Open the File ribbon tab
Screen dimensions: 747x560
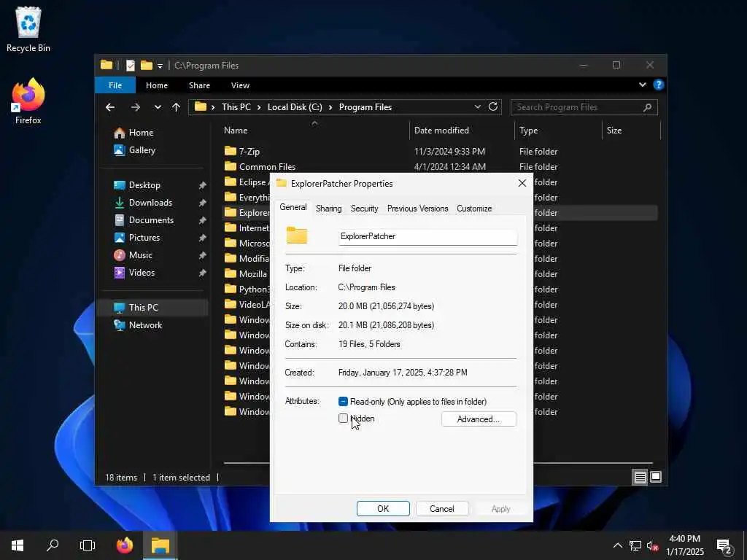(x=115, y=85)
